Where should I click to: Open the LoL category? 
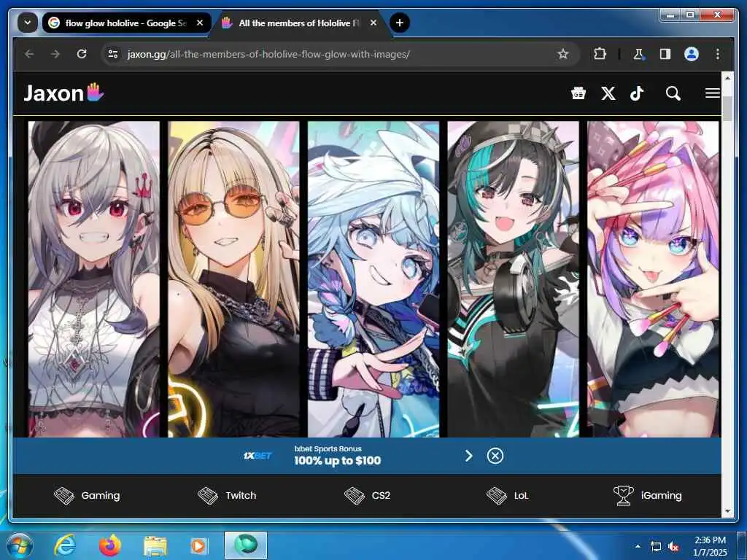click(508, 495)
